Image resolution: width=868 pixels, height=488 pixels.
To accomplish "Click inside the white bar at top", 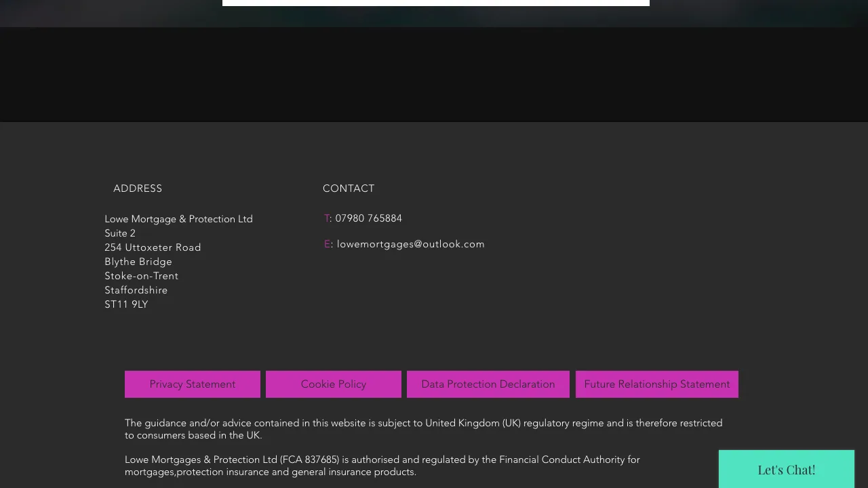I will coord(435,2).
